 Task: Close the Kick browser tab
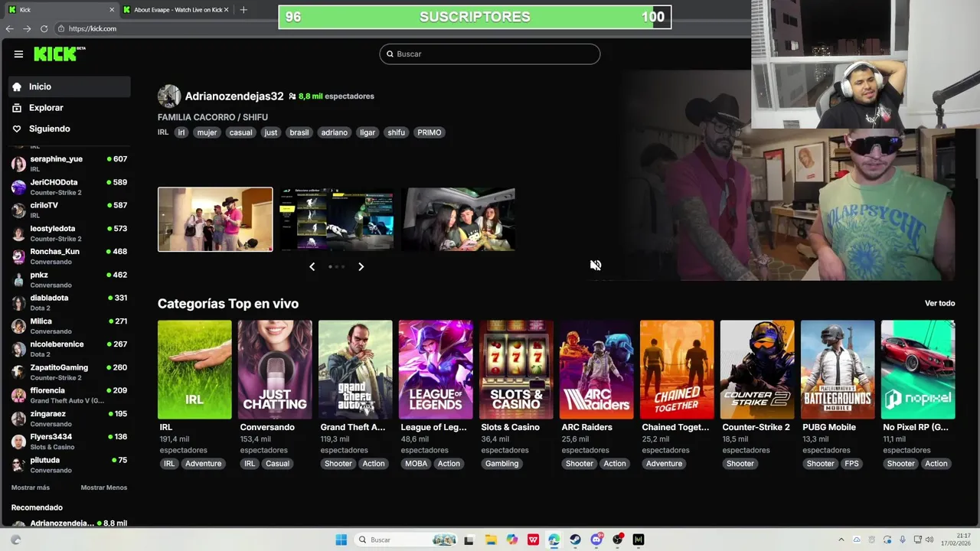(x=112, y=10)
